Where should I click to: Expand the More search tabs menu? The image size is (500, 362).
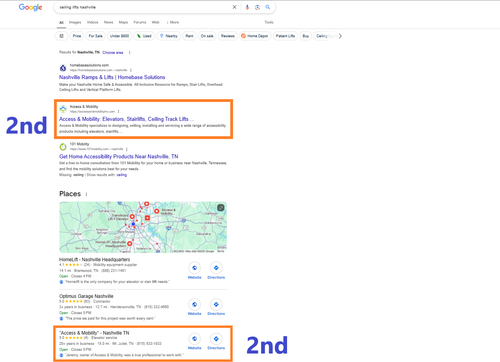[173, 22]
